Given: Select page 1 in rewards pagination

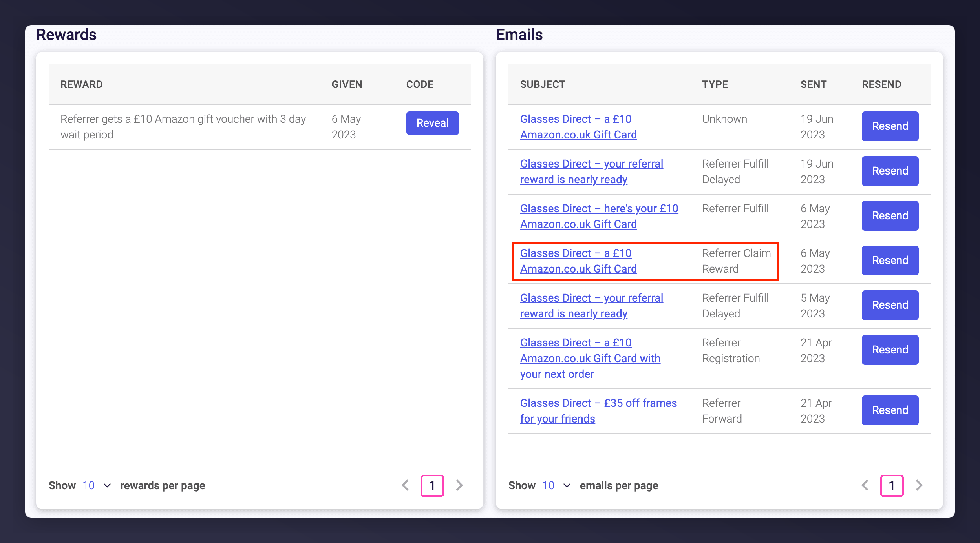Looking at the screenshot, I should coord(432,486).
